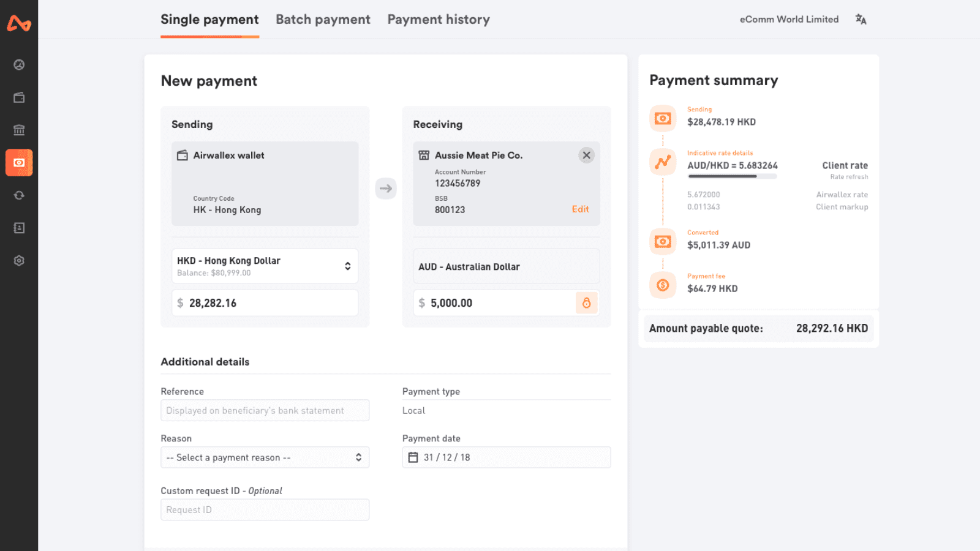
Task: Click the Client markup 0.011343 value
Action: 704,207
